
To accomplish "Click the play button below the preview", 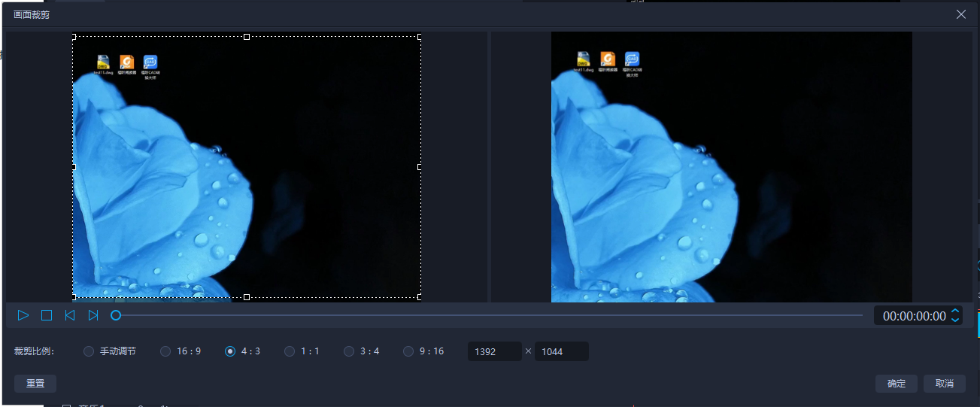I will point(23,315).
